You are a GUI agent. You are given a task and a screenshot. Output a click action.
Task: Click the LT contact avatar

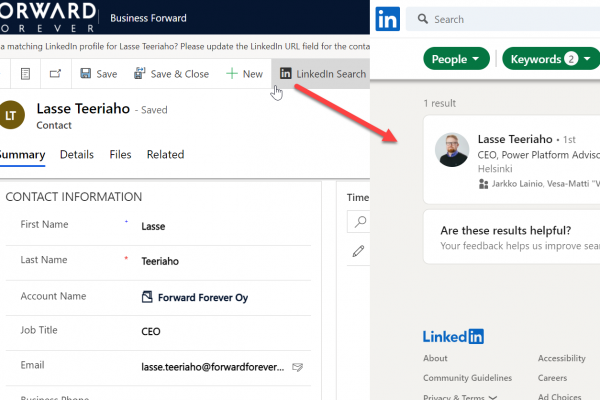point(11,115)
